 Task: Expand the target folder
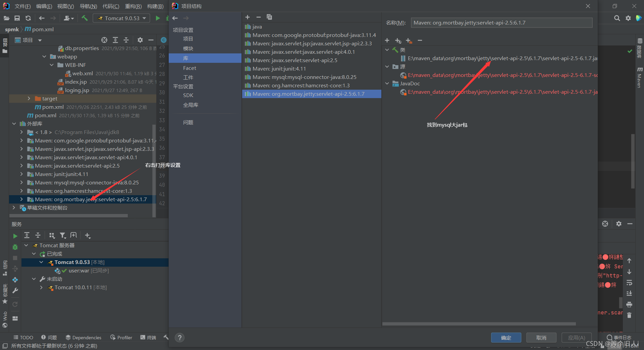click(29, 98)
